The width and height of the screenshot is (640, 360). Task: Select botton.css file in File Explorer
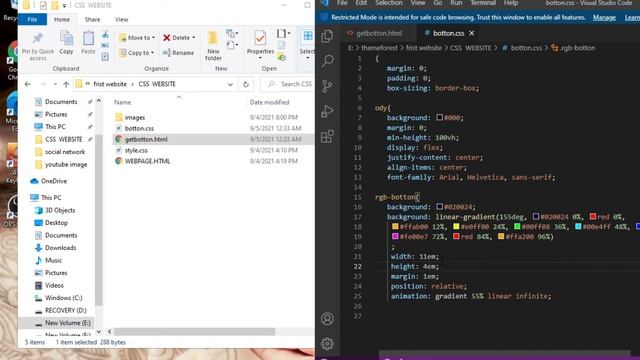139,128
